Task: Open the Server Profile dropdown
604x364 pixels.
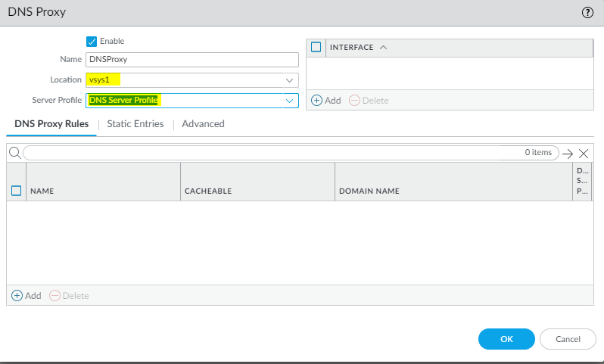Action: [x=289, y=100]
